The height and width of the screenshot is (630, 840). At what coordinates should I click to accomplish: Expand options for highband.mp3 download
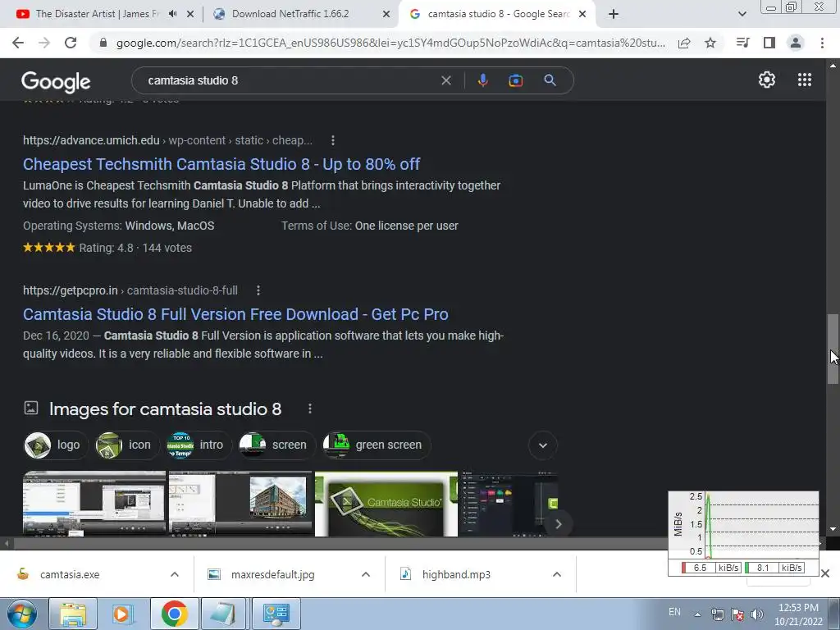click(x=557, y=574)
